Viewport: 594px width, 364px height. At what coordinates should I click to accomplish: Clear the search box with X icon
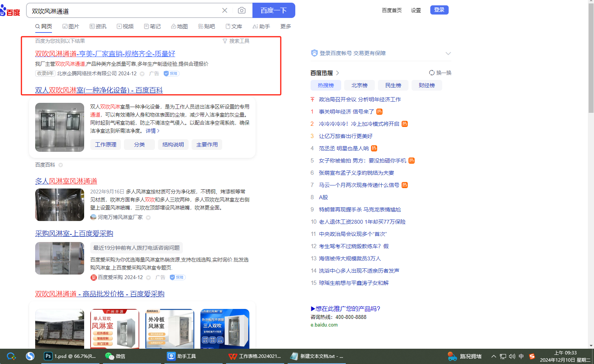225,10
